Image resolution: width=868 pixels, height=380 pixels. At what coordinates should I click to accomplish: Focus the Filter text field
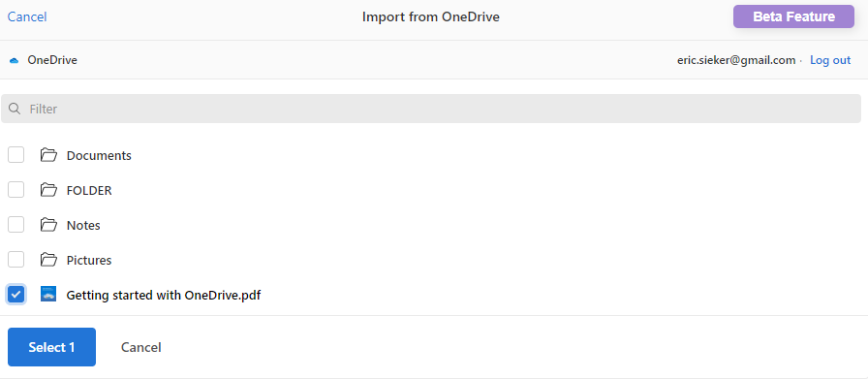coord(431,109)
